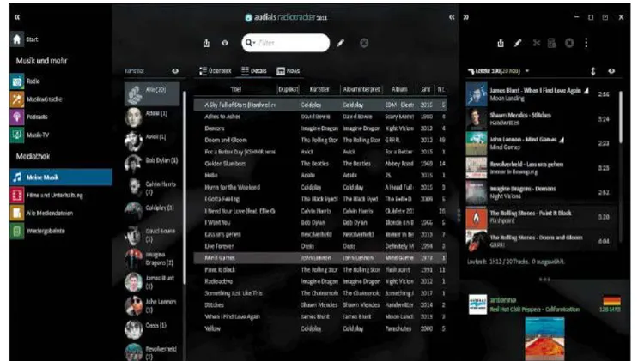Sort by the Jahr column header
The image size is (644, 361).
pyautogui.click(x=426, y=89)
